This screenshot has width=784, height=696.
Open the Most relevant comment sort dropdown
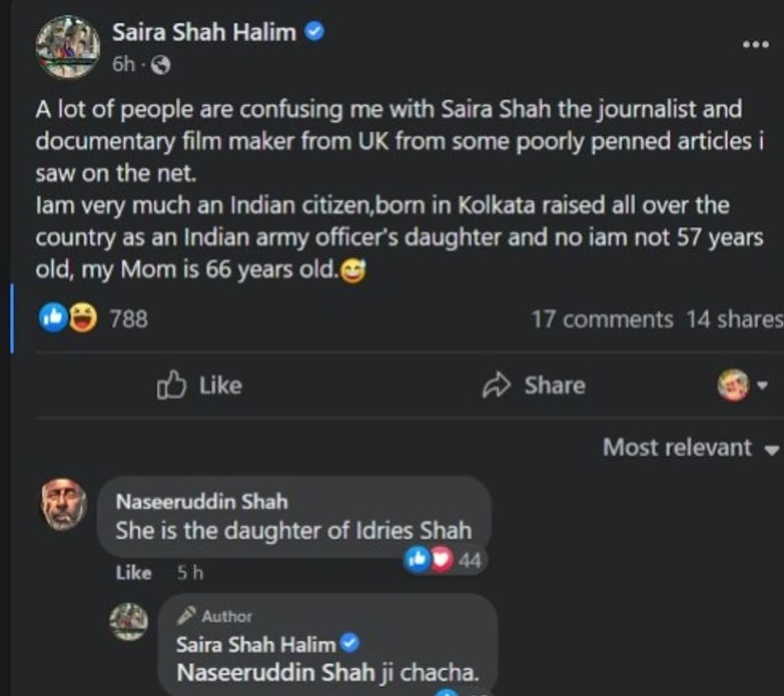(690, 448)
